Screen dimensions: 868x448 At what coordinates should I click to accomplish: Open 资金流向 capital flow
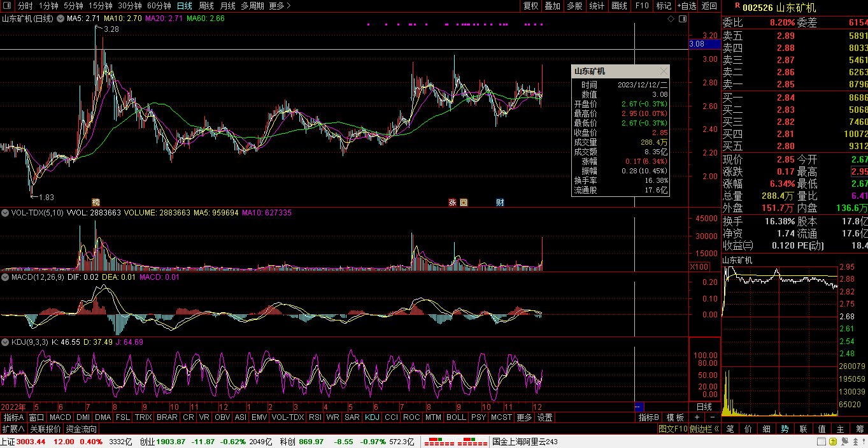click(82, 430)
